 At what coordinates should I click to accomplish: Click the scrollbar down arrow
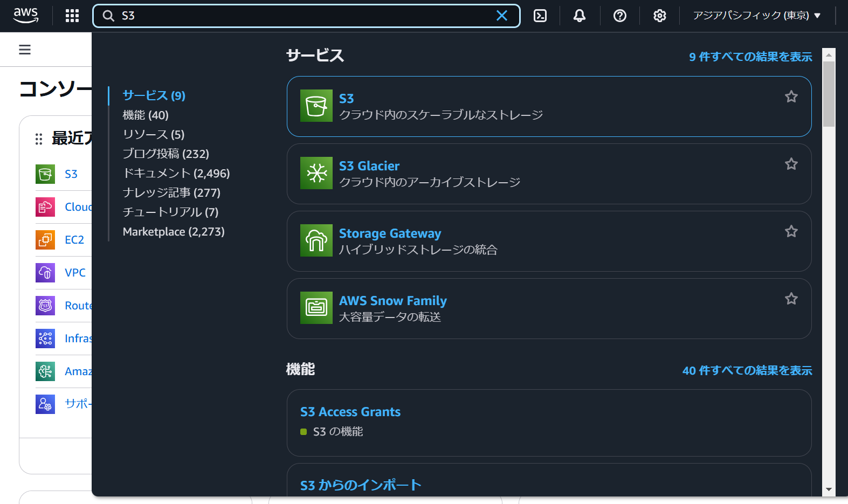coord(829,489)
